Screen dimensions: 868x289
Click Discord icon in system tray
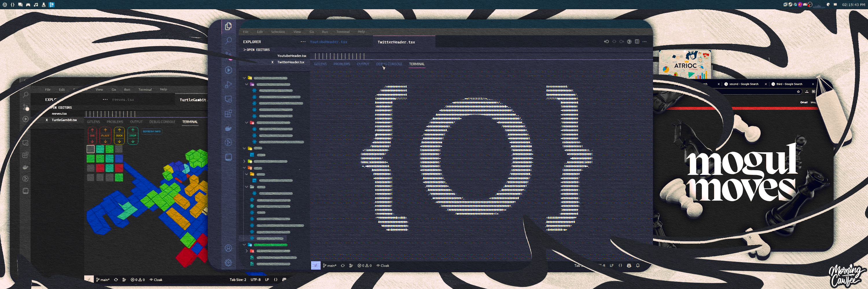pos(805,4)
